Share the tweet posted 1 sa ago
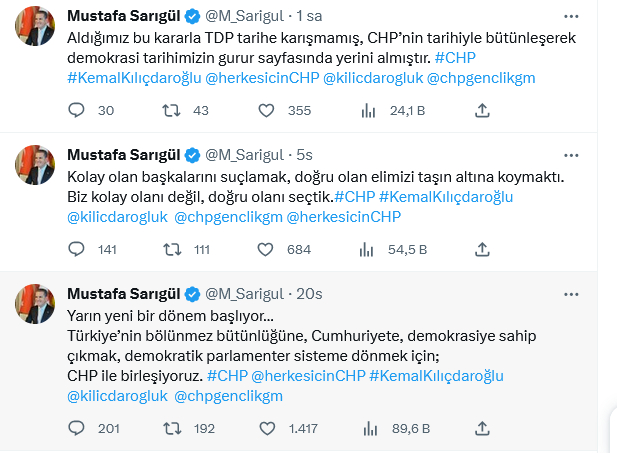This screenshot has width=617, height=453. point(482,112)
